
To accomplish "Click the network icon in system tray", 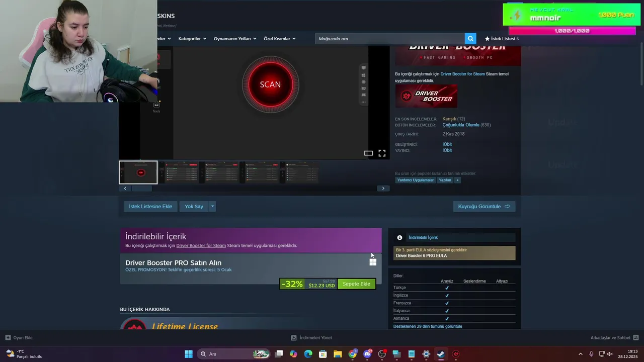I will [x=602, y=354].
